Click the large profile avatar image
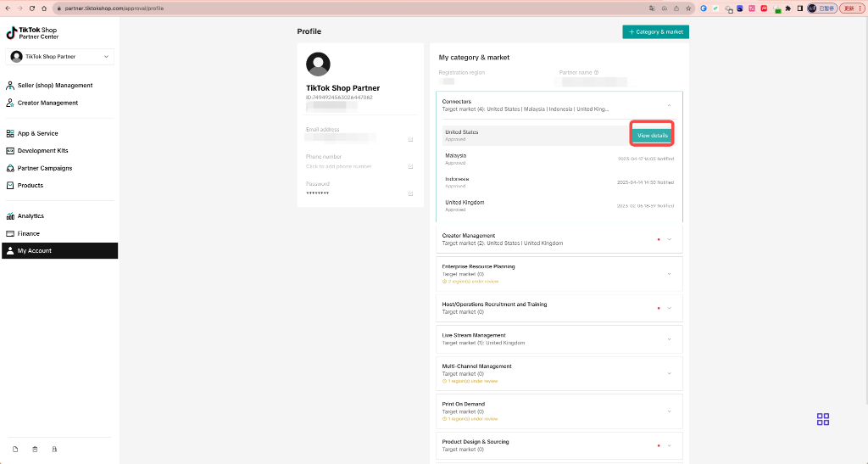 point(319,64)
